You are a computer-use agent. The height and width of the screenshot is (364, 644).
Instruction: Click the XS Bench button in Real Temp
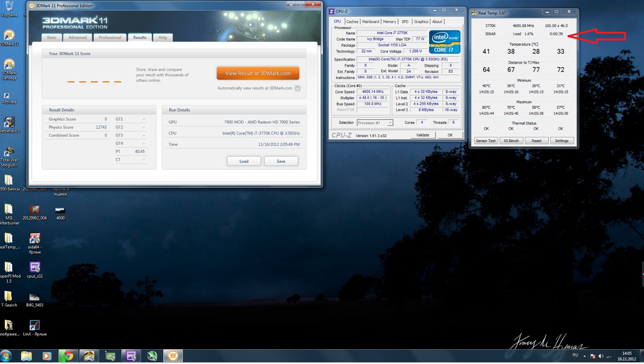[x=511, y=141]
